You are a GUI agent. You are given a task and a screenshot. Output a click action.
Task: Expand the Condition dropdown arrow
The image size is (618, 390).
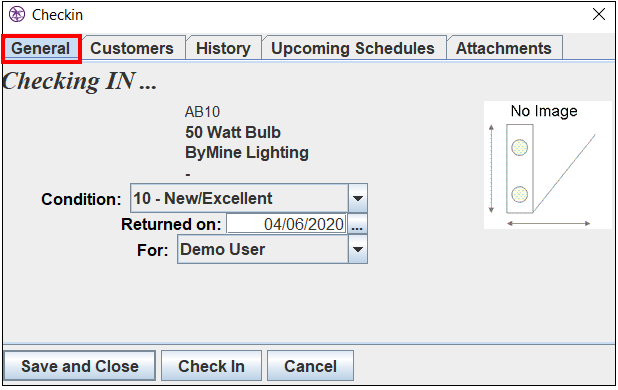pyautogui.click(x=358, y=198)
